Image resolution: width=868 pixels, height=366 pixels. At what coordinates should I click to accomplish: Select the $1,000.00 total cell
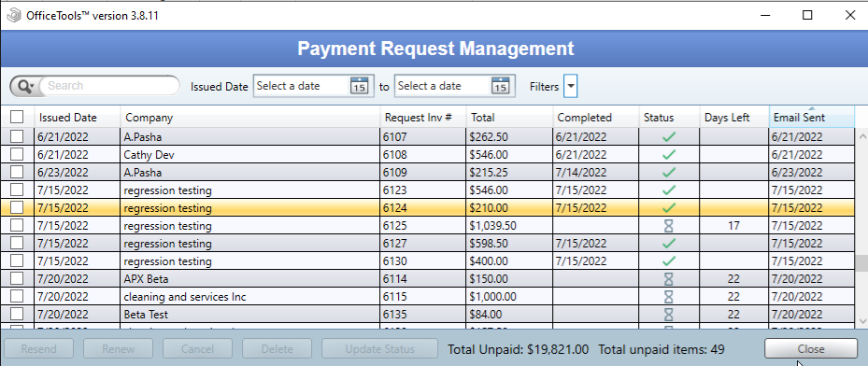pos(509,297)
